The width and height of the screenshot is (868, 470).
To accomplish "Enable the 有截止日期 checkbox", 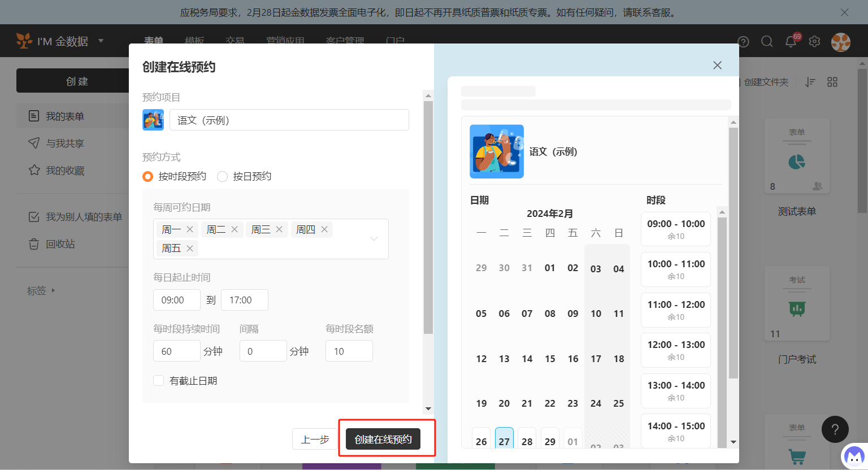I will coord(159,381).
